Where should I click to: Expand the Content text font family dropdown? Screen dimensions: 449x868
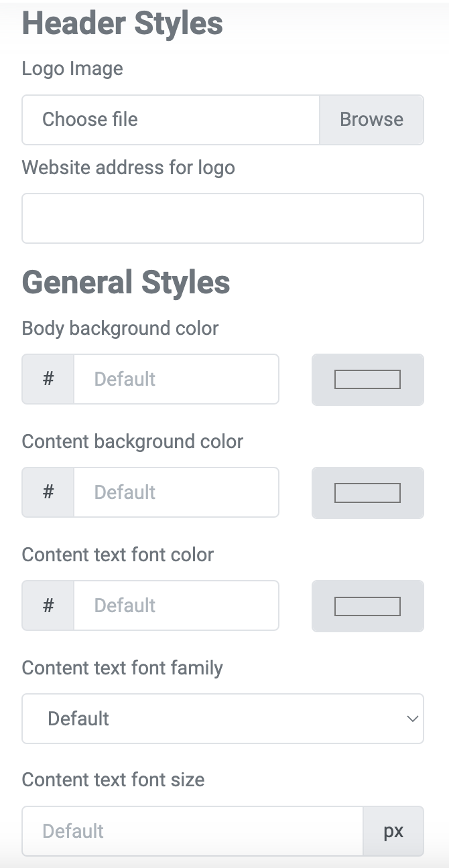point(223,719)
